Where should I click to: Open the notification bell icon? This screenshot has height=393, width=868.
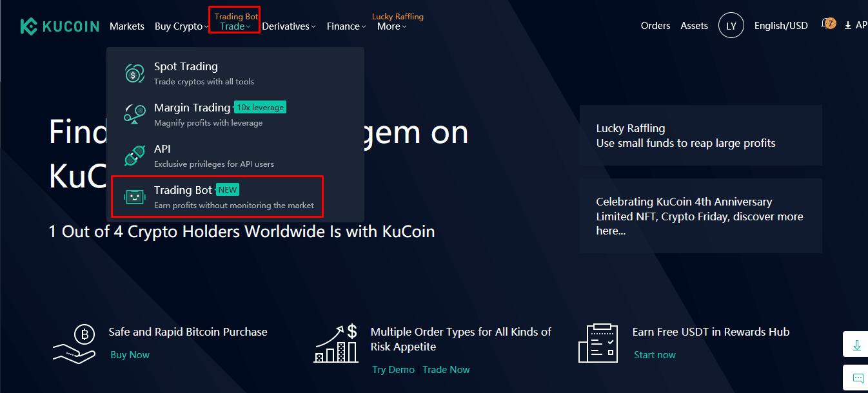point(825,24)
